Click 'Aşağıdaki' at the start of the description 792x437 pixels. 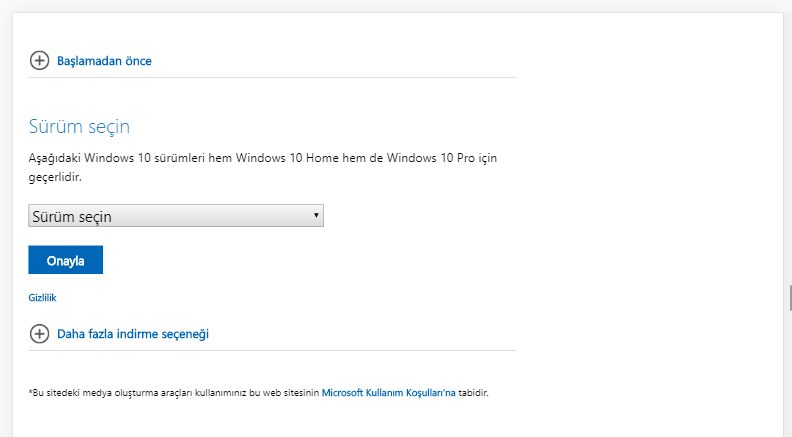coord(54,158)
